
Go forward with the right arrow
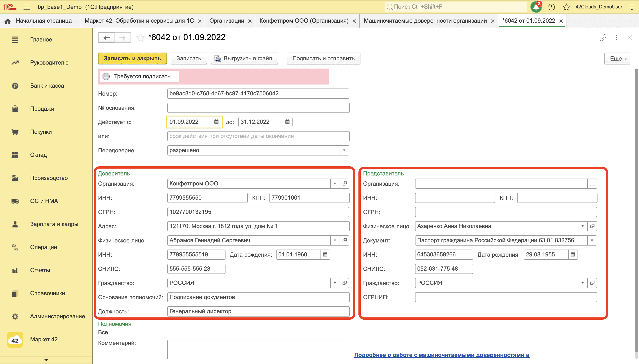click(x=123, y=38)
